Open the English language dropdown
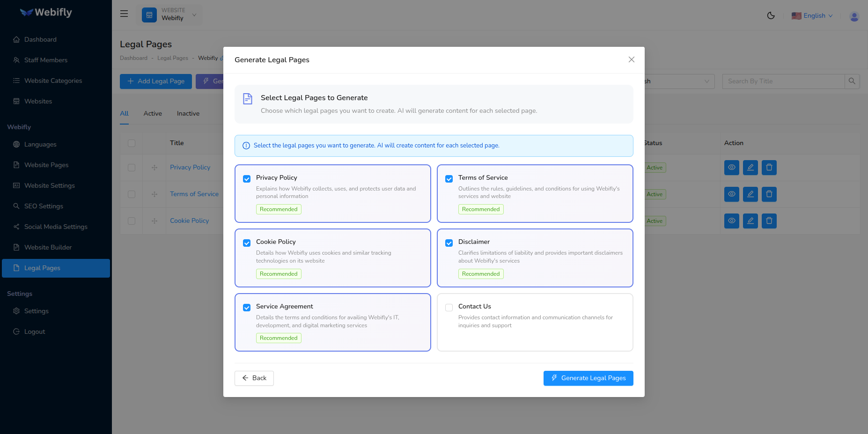868x434 pixels. 813,15
